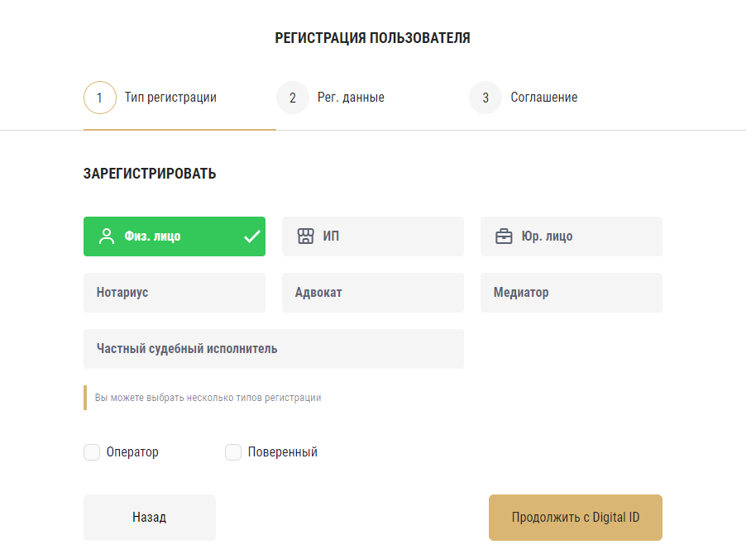
Task: Select the ИП registration type
Action: (x=372, y=236)
